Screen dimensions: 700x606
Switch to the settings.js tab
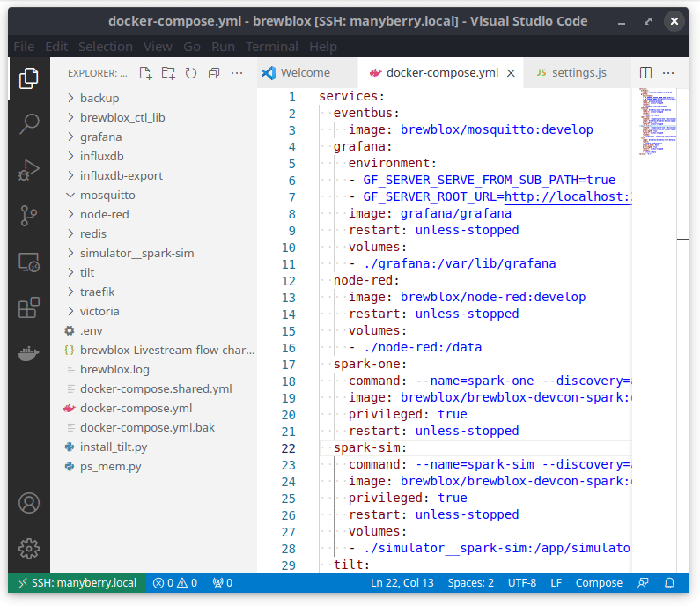[578, 73]
